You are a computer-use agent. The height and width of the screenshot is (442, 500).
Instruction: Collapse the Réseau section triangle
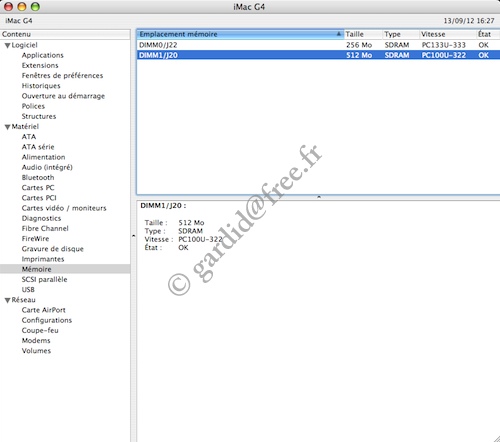tap(7, 300)
